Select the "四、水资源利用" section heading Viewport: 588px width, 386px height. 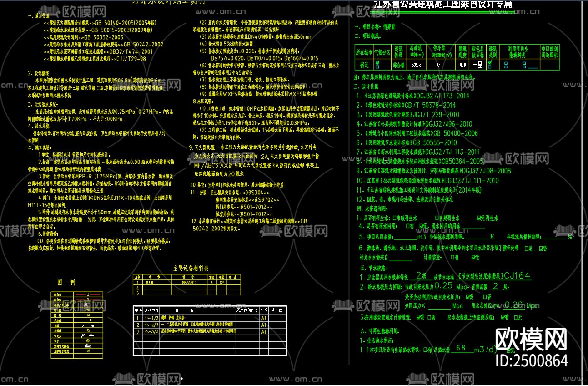(x=372, y=208)
